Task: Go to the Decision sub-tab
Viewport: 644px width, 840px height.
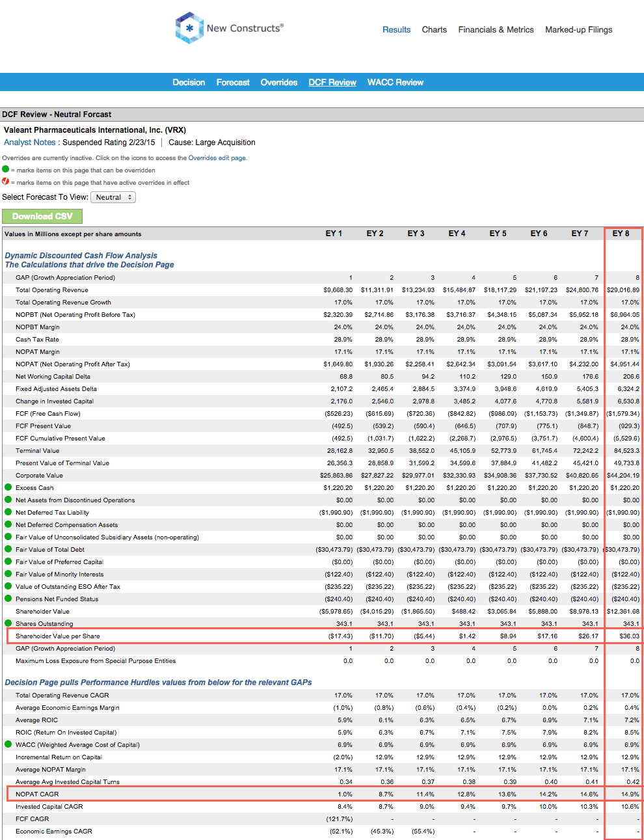Action: [x=189, y=83]
